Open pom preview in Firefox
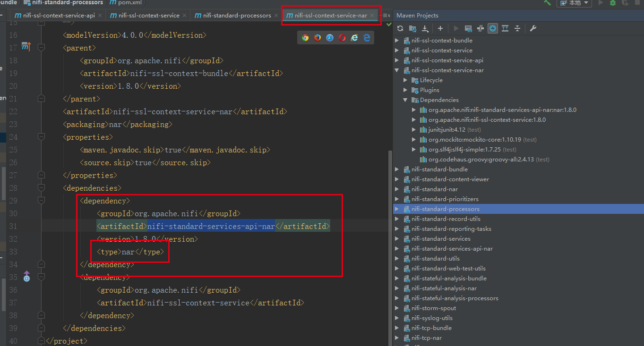The height and width of the screenshot is (346, 644). 318,38
